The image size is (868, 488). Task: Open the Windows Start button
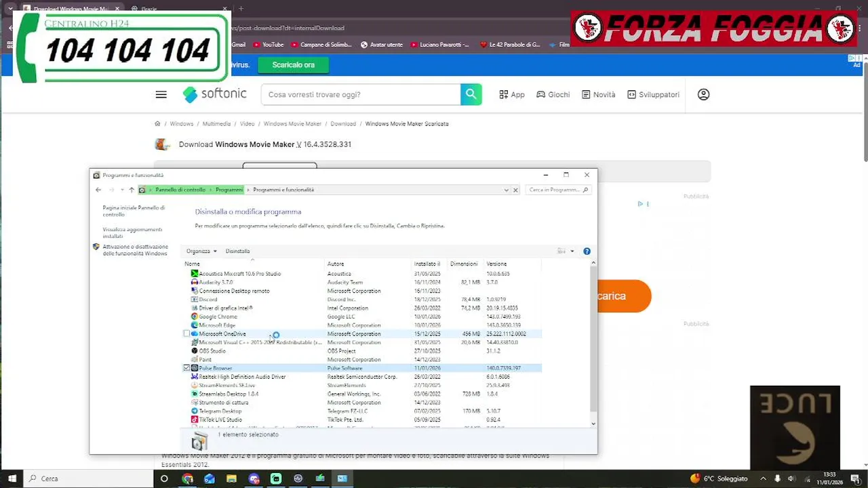[x=12, y=479]
